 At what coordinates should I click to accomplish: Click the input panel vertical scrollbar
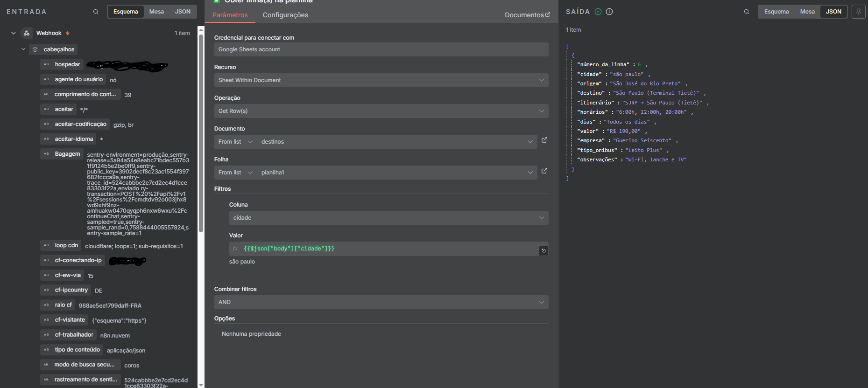tap(201, 133)
